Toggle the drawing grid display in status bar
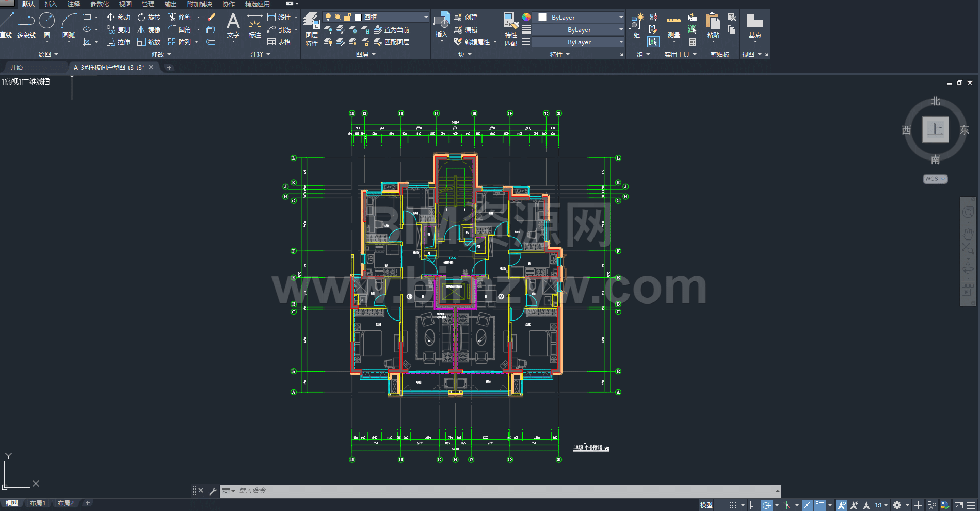This screenshot has width=980, height=511. (x=720, y=505)
